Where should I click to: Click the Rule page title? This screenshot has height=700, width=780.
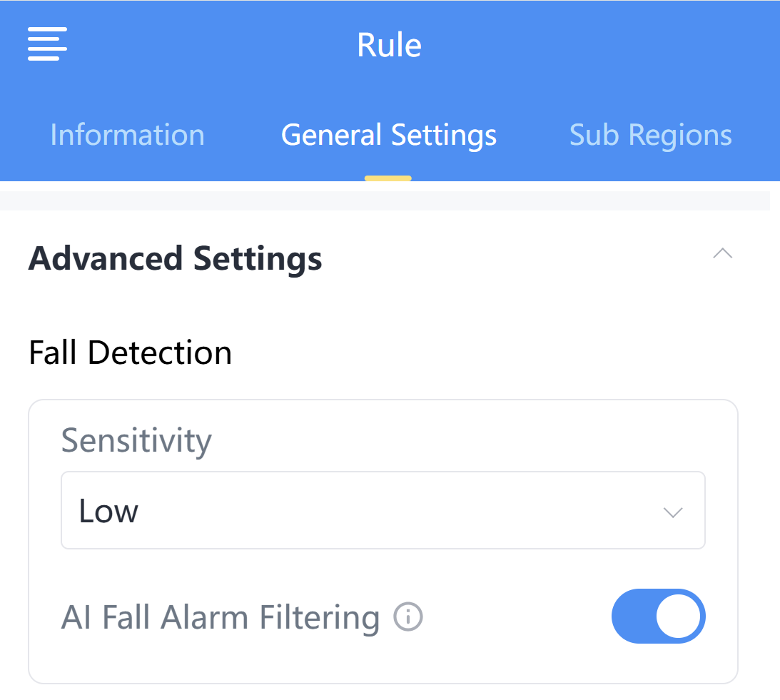389,45
